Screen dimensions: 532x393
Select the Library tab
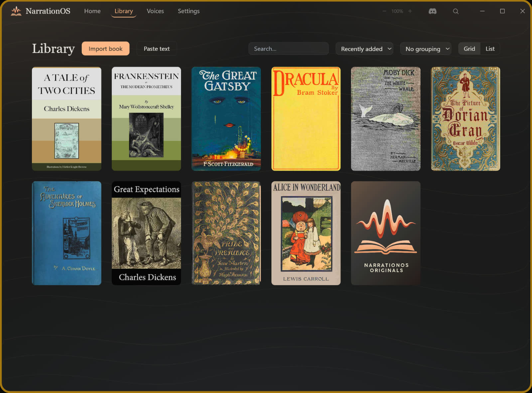[124, 11]
